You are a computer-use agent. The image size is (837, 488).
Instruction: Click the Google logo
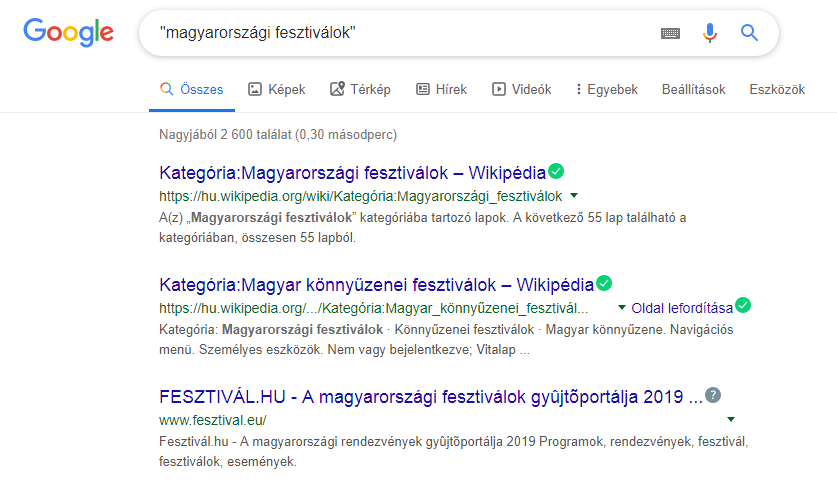pos(68,32)
